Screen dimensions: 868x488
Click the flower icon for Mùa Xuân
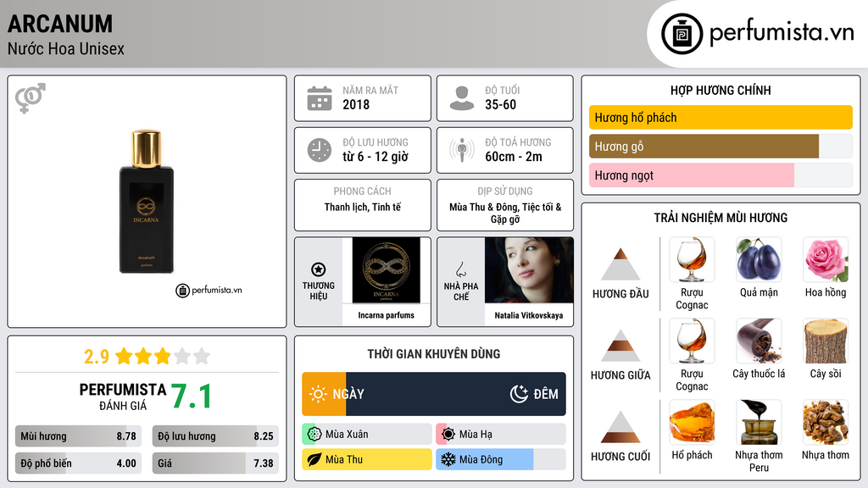tap(314, 435)
